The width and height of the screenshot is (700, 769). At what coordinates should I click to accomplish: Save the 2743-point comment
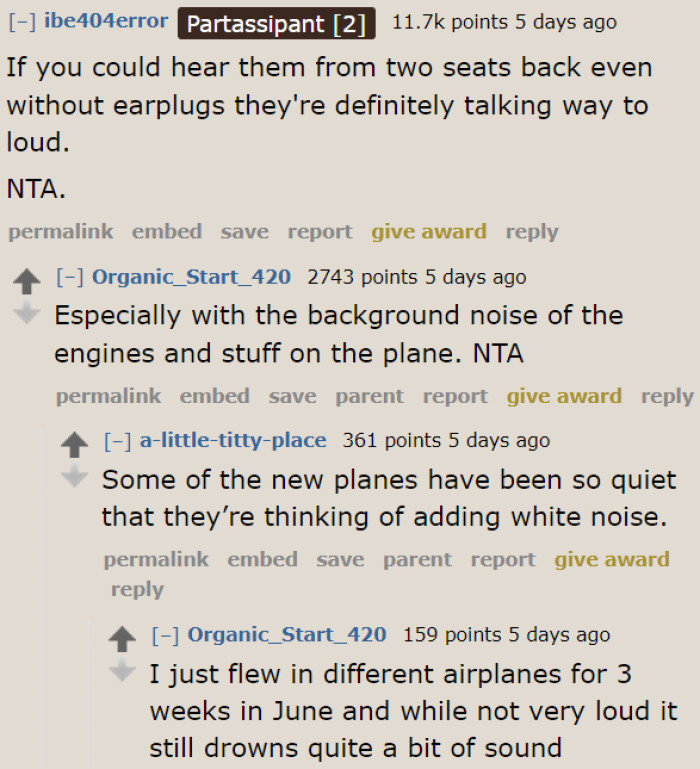point(293,396)
